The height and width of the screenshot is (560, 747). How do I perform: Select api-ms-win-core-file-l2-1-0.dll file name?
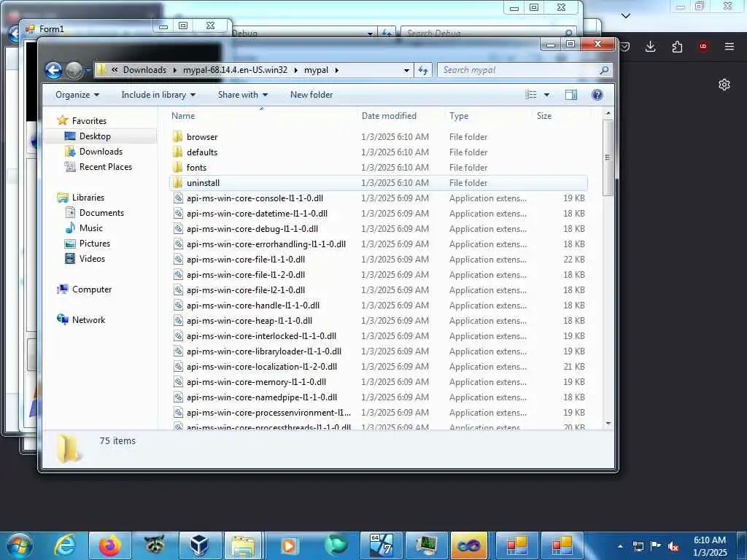click(x=246, y=290)
